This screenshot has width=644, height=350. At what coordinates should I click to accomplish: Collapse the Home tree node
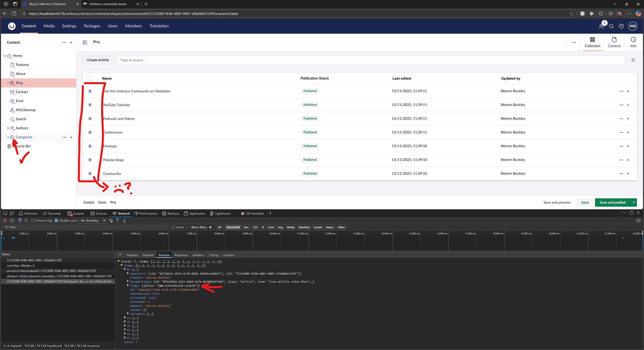point(5,56)
